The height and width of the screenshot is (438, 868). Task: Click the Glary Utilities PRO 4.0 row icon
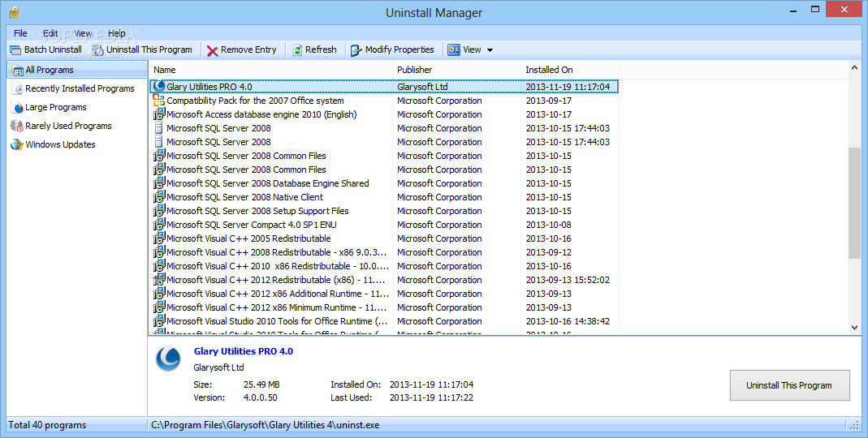pyautogui.click(x=159, y=86)
